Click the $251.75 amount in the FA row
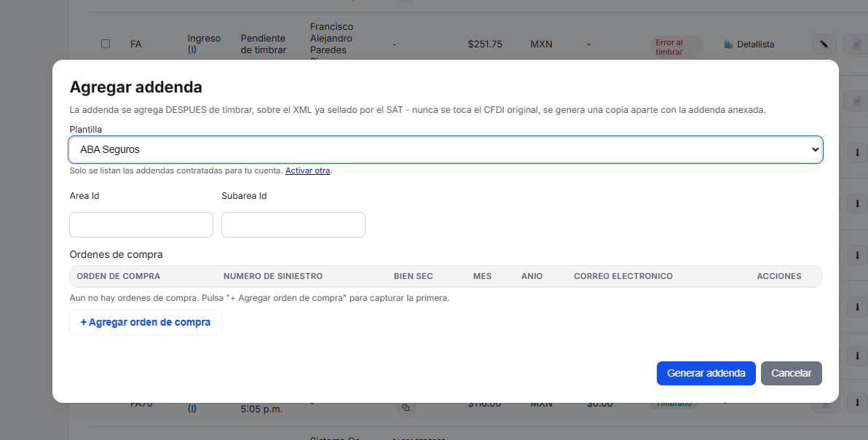Viewport: 868px width, 440px height. click(x=485, y=44)
